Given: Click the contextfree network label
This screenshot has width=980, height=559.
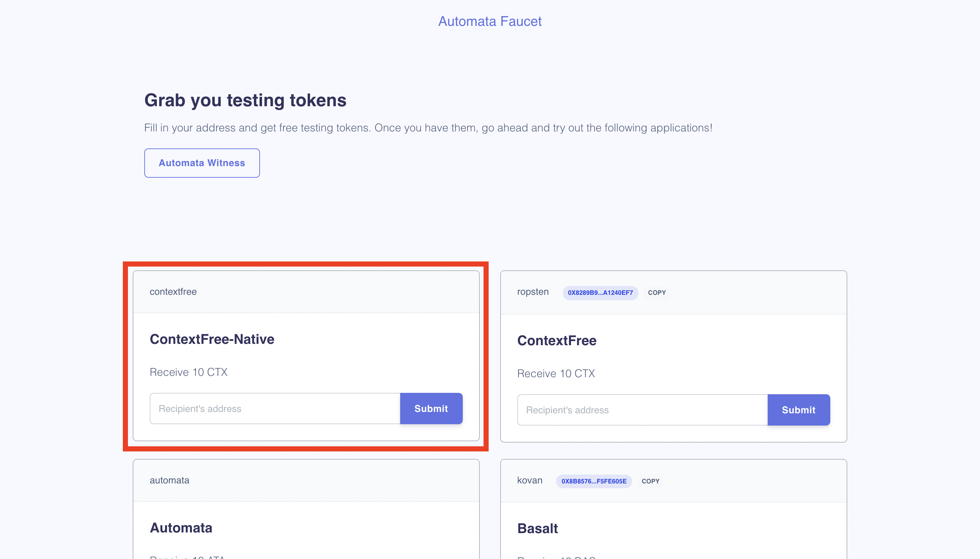Looking at the screenshot, I should click(173, 291).
